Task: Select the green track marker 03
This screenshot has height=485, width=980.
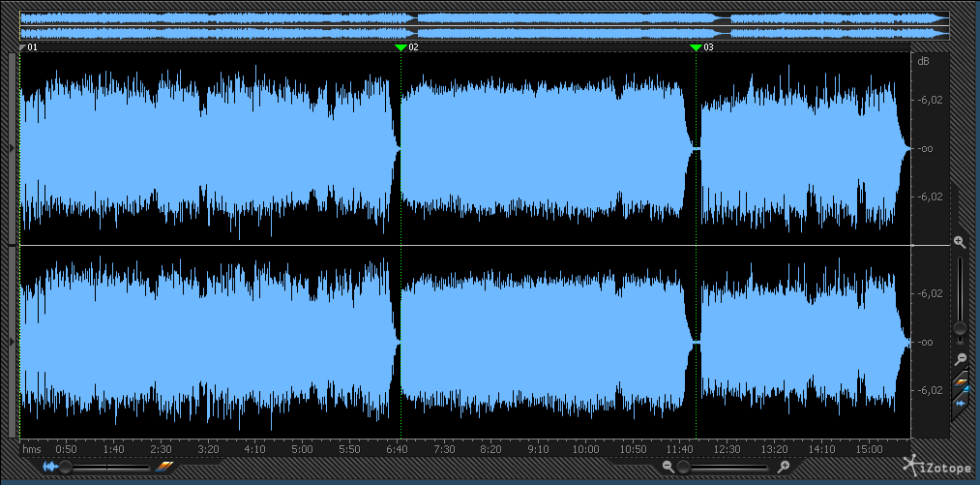Action: pos(696,46)
